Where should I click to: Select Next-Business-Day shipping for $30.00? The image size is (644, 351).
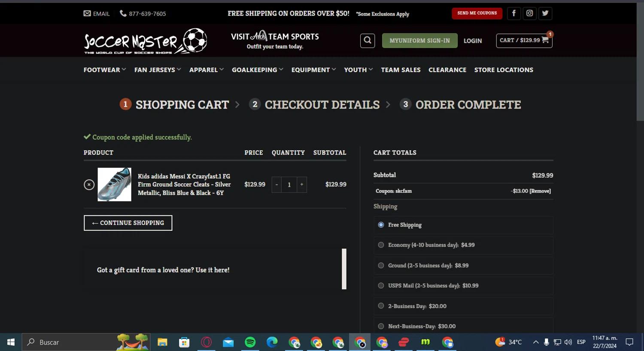tap(381, 326)
